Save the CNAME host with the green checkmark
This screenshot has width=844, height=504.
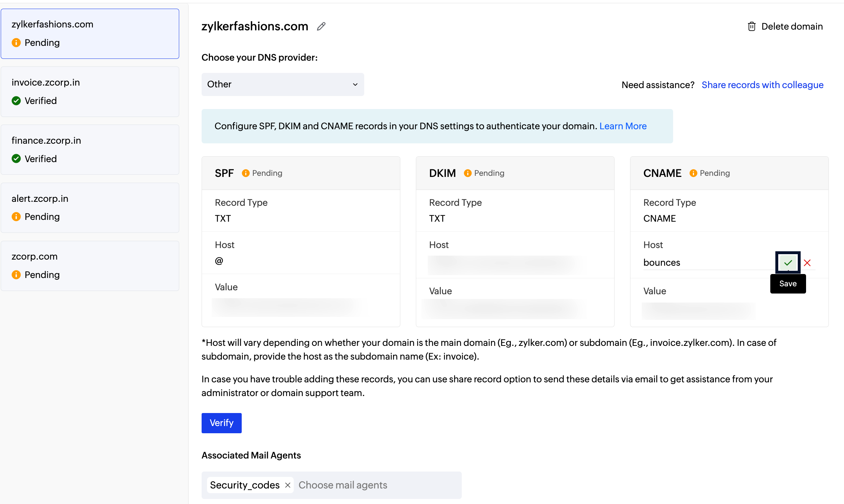point(788,262)
